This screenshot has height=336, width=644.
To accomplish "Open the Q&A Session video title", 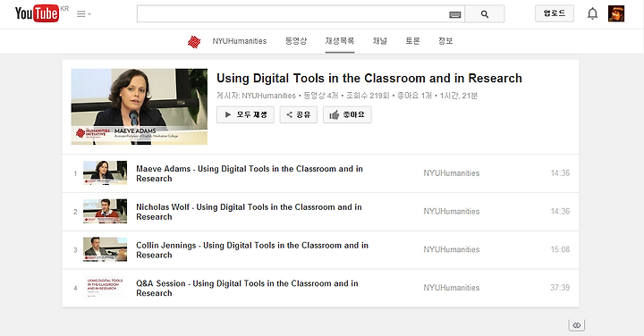I will pyautogui.click(x=247, y=288).
